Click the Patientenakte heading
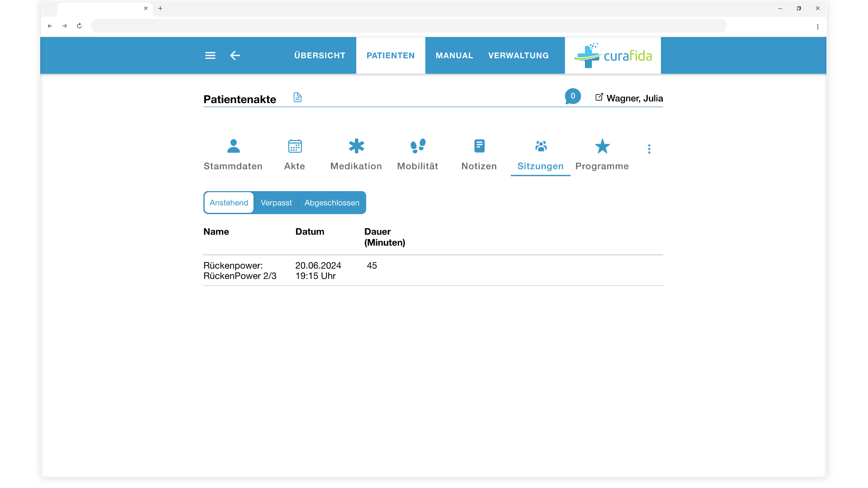Viewport: 868px width, 488px height. pyautogui.click(x=240, y=99)
